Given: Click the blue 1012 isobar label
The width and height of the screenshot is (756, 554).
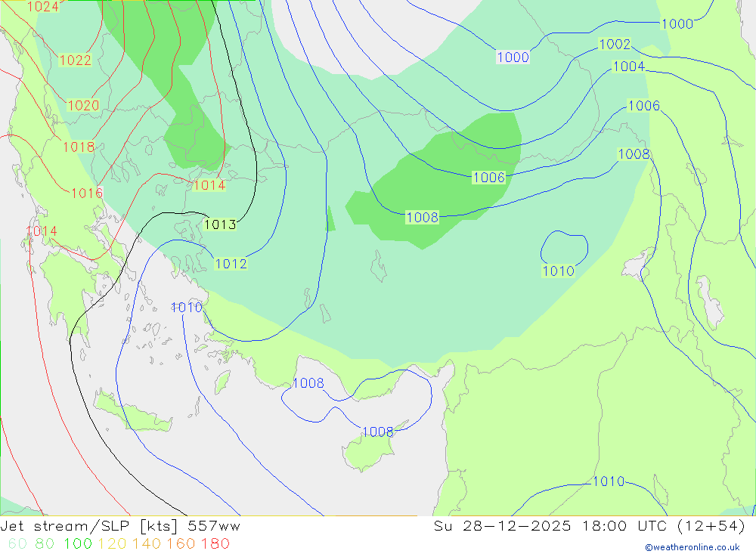Looking at the screenshot, I should point(231,265).
